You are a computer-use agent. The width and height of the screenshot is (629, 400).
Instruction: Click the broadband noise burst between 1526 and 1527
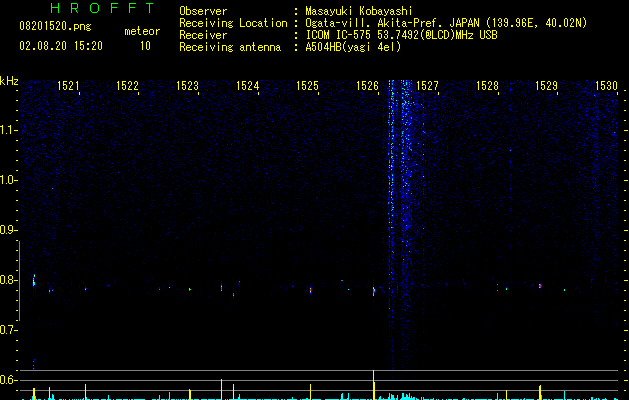[x=401, y=225]
